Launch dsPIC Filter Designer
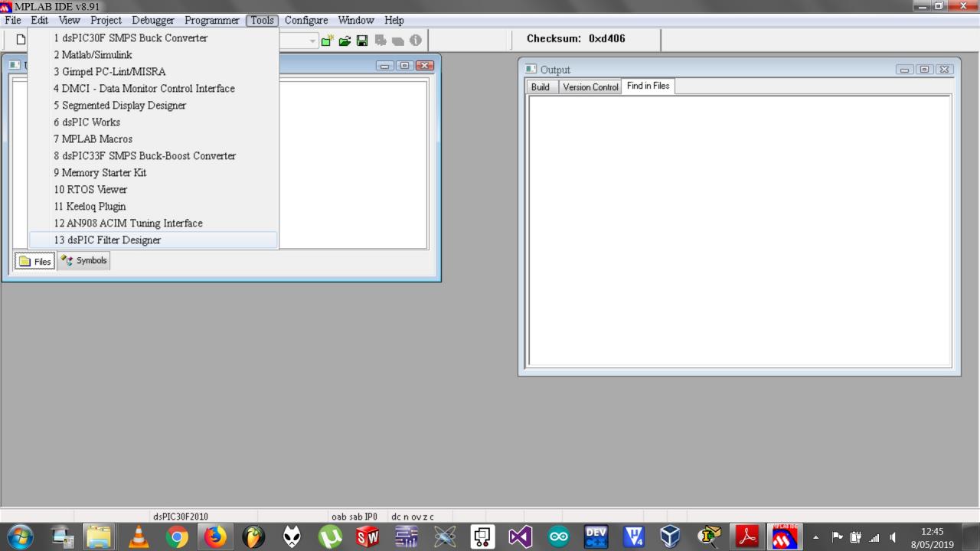Image resolution: width=980 pixels, height=551 pixels. tap(153, 240)
